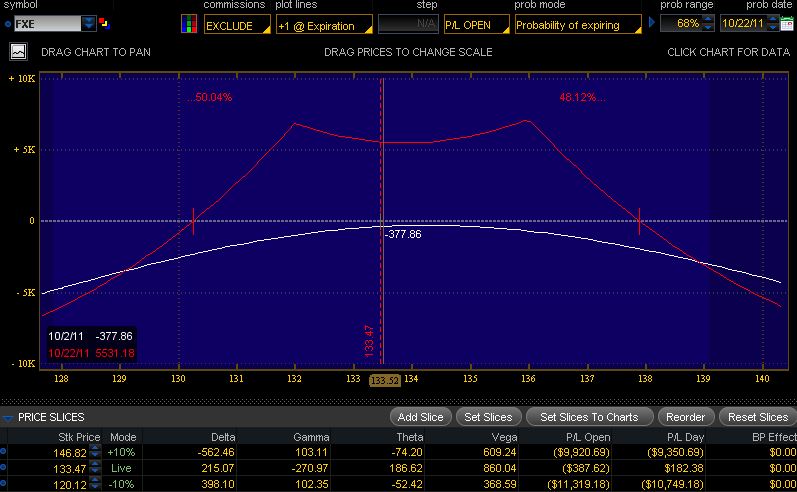The image size is (797, 492).
Task: Click the P/L Day value $182.38
Action: pyautogui.click(x=684, y=468)
